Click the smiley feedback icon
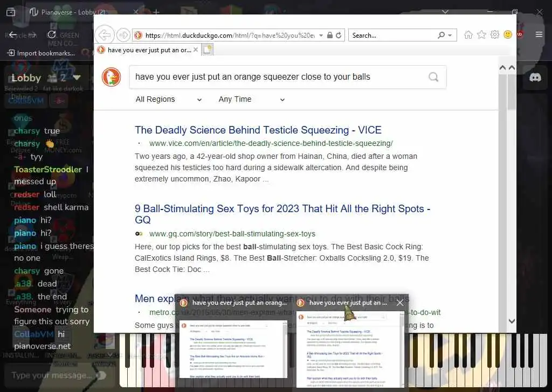 click(x=508, y=34)
